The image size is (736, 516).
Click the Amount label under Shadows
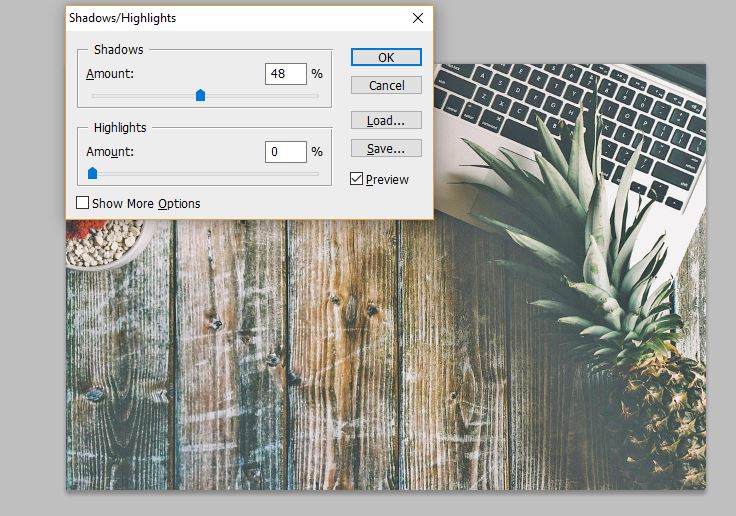pyautogui.click(x=110, y=74)
